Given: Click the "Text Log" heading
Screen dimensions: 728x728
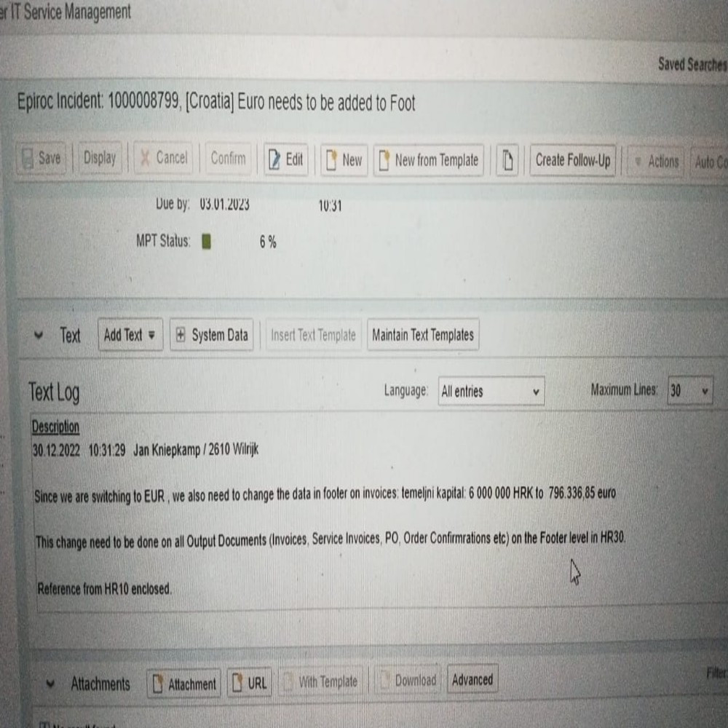Looking at the screenshot, I should click(x=54, y=393).
